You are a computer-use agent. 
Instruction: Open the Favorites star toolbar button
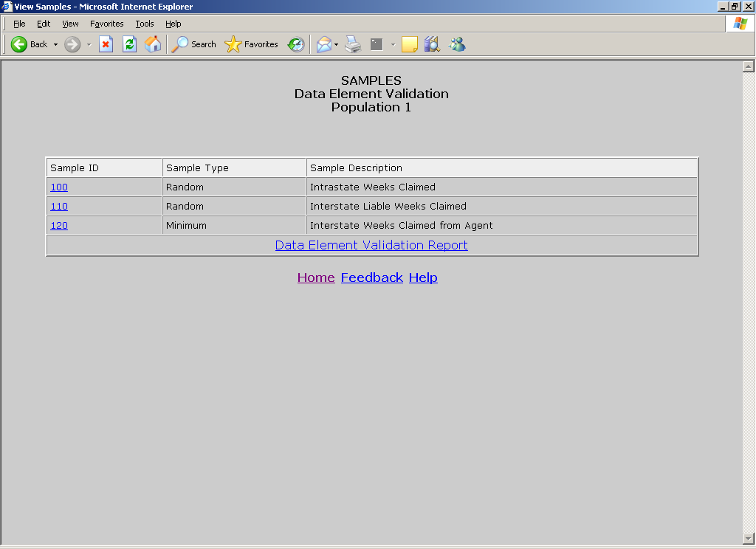pos(251,44)
